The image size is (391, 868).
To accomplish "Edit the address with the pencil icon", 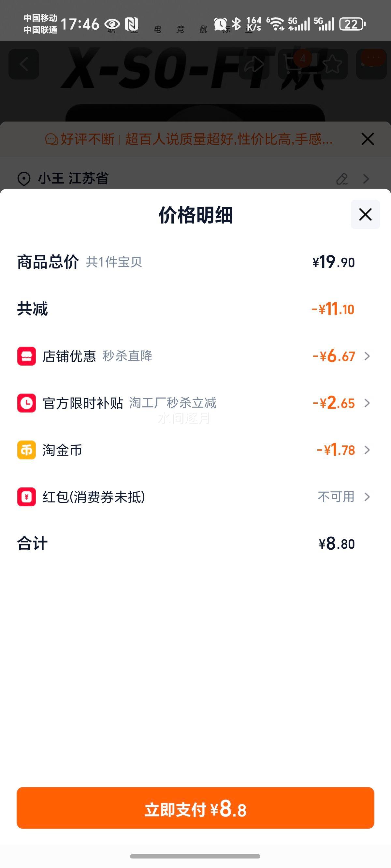I will pyautogui.click(x=342, y=179).
